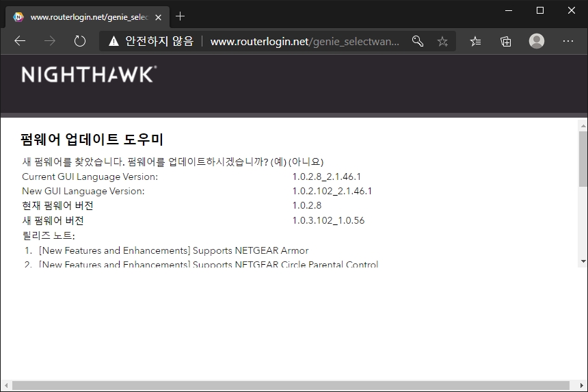Click the 새 펌웨어 버전 label
The image size is (588, 392).
53,220
